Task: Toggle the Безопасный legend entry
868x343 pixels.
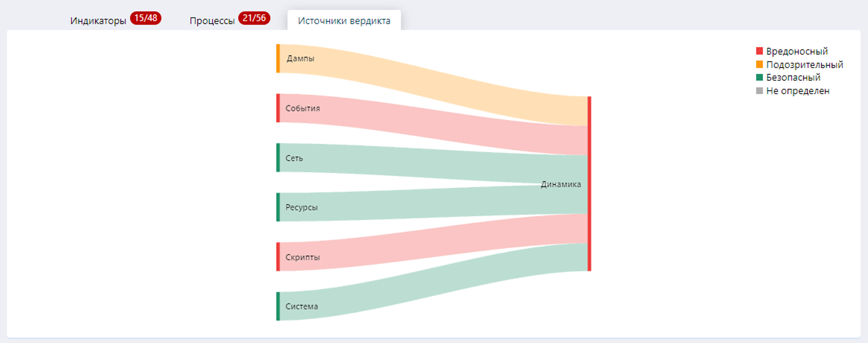Action: (793, 78)
